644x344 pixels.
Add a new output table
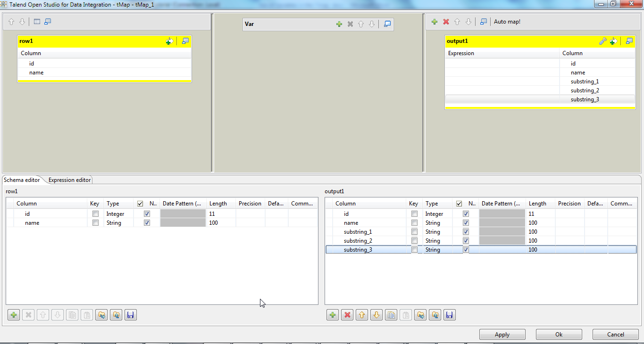click(x=435, y=22)
